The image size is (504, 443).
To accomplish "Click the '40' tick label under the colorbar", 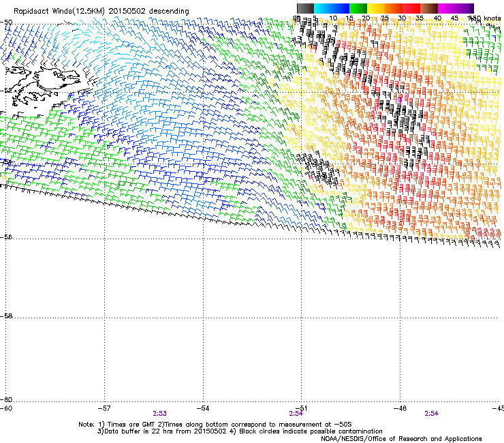I will point(437,18).
